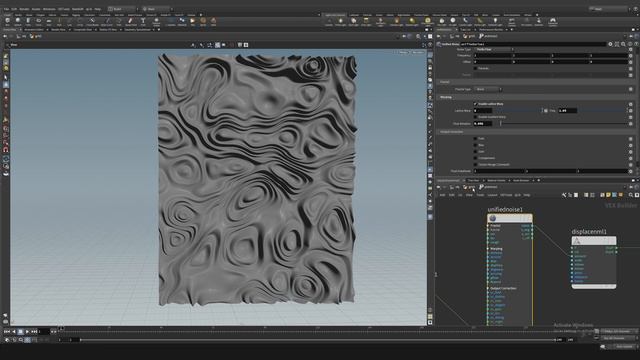This screenshot has width=640, height=360.
Task: Open node help in parameter header
Action: [x=636, y=44]
